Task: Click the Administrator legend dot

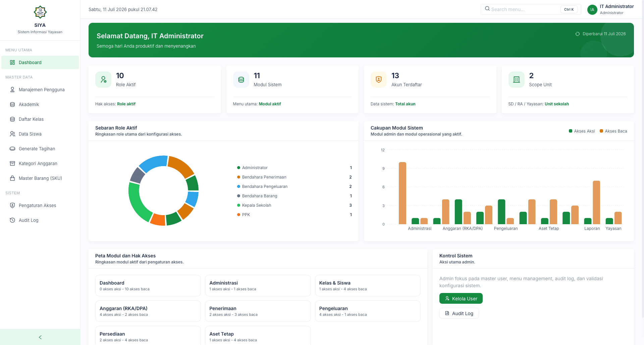Action: coord(239,168)
